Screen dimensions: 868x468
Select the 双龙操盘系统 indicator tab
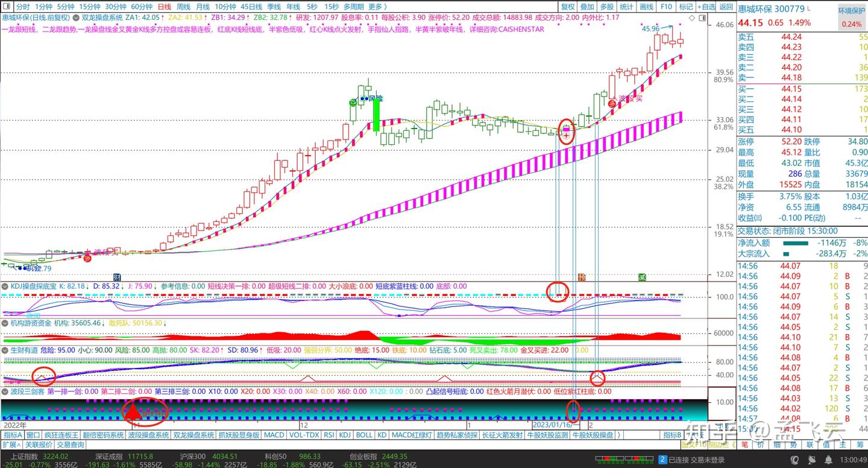click(x=194, y=435)
